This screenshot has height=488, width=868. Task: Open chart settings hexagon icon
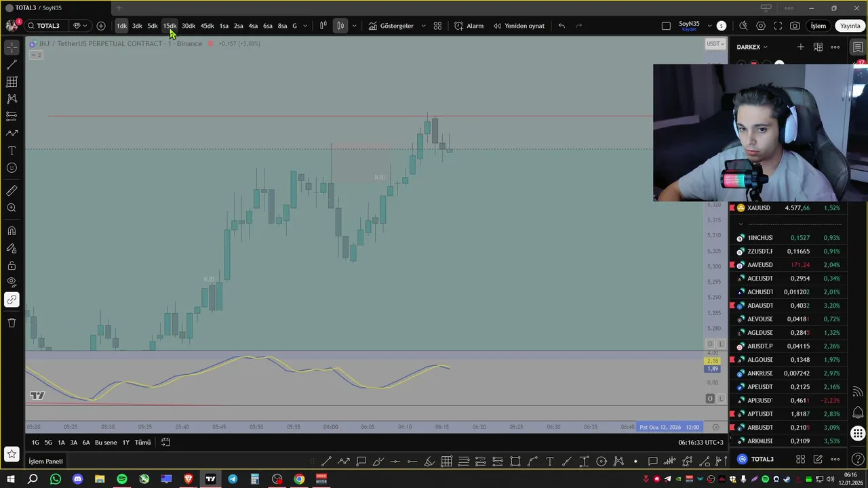pos(761,26)
